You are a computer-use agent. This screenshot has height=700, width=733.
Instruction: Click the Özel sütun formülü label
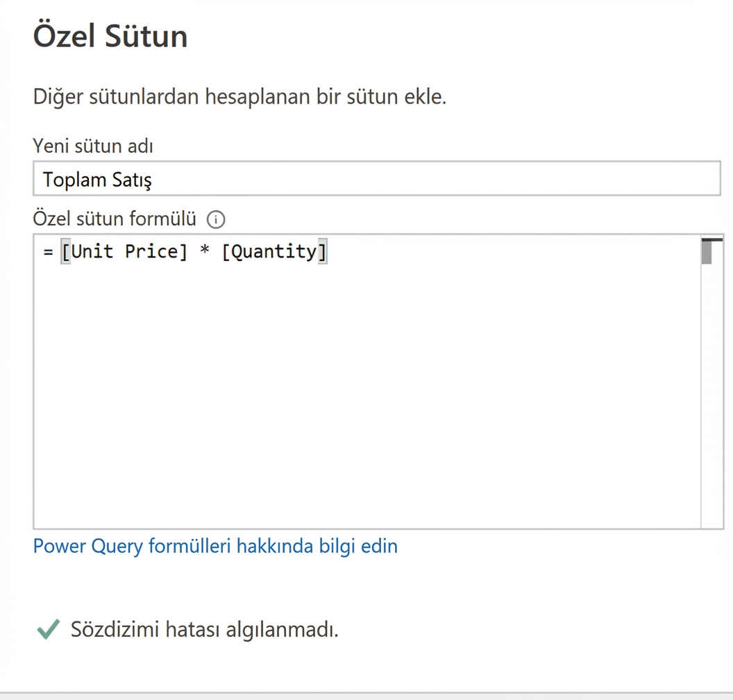click(x=115, y=219)
